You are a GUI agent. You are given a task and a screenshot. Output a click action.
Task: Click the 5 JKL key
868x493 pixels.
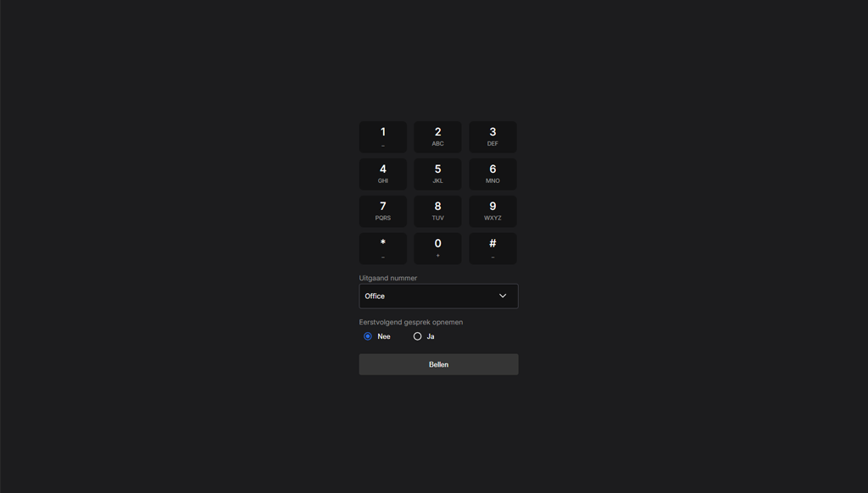(437, 174)
